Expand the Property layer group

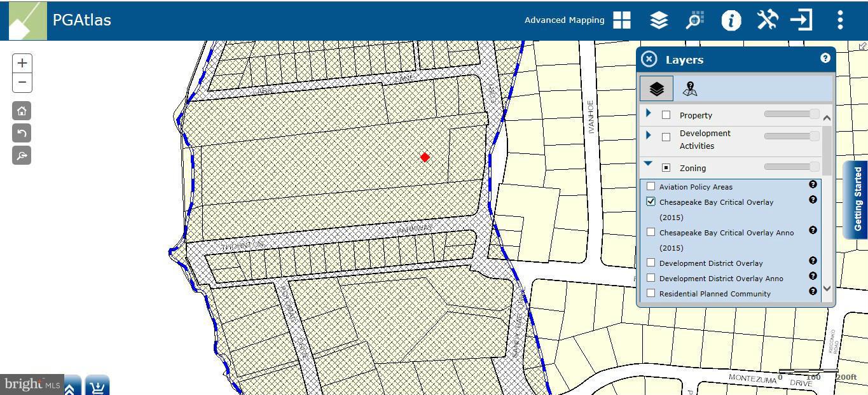(x=648, y=113)
